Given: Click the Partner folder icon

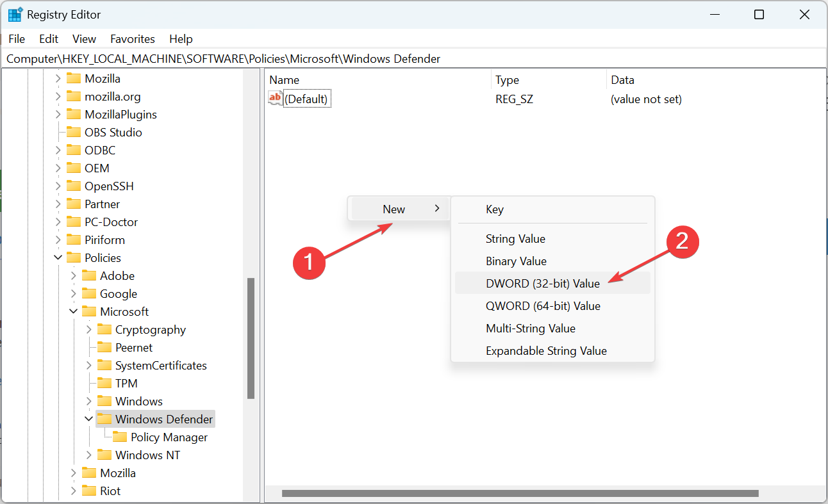Looking at the screenshot, I should tap(74, 204).
